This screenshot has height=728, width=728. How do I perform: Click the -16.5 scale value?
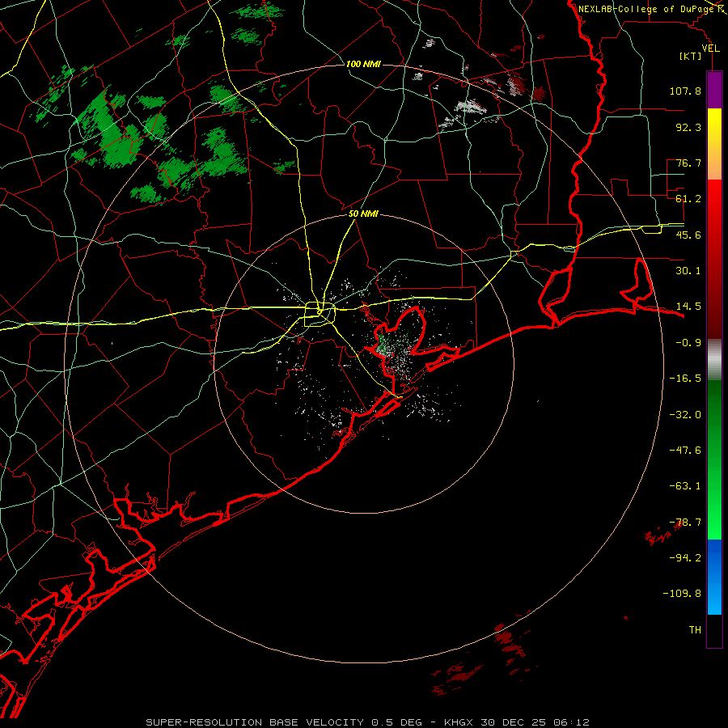[685, 379]
